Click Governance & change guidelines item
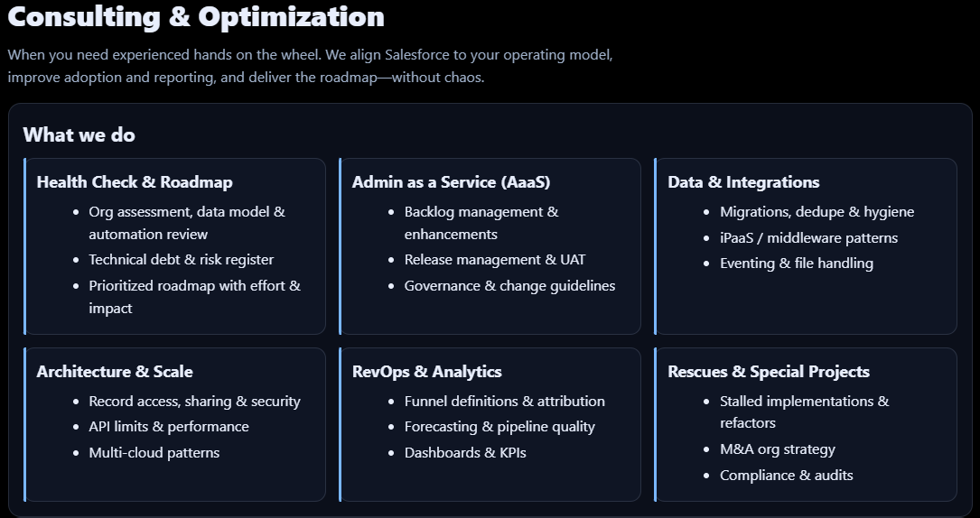980x518 pixels. click(509, 286)
